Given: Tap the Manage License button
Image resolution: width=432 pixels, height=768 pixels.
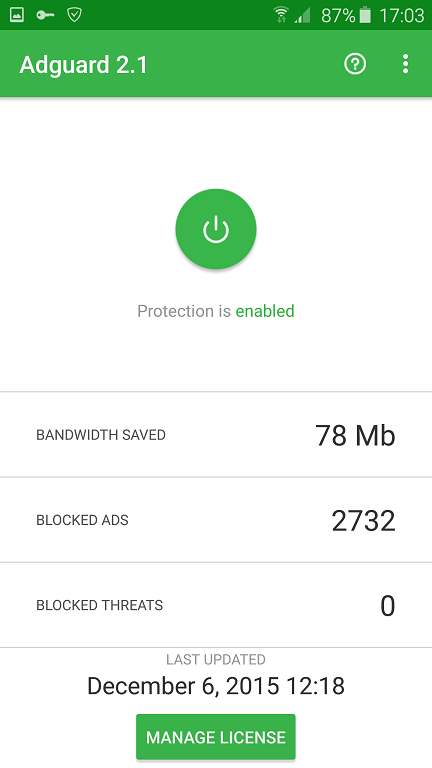Looking at the screenshot, I should (216, 737).
